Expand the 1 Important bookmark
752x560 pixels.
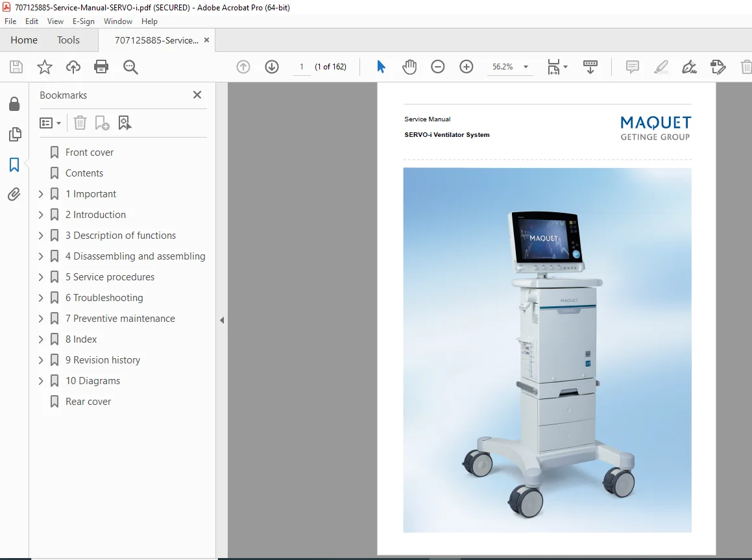pos(41,194)
